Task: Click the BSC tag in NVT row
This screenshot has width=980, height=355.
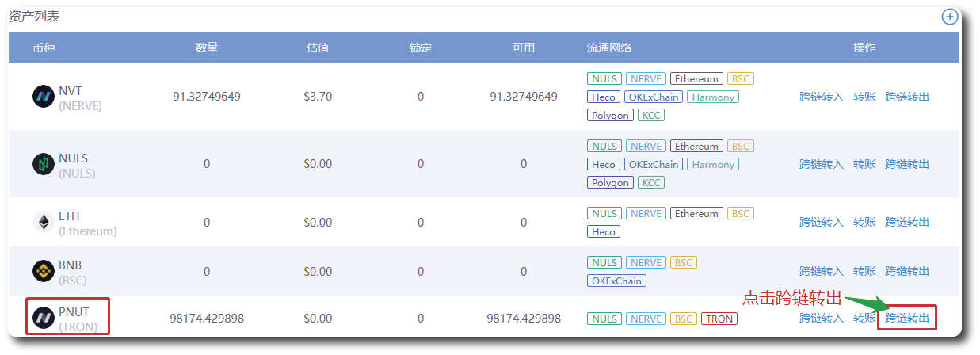Action: tap(740, 79)
